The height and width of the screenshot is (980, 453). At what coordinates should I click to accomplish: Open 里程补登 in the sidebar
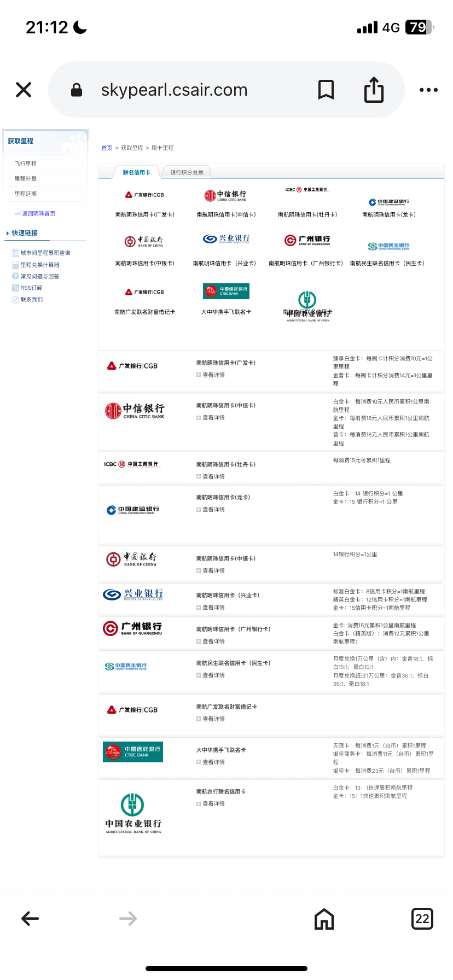pos(26,178)
